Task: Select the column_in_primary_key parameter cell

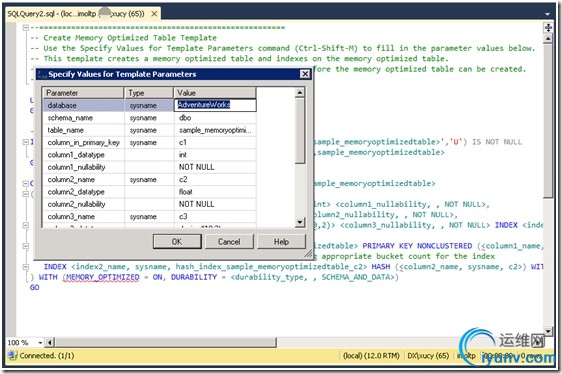Action: point(84,142)
